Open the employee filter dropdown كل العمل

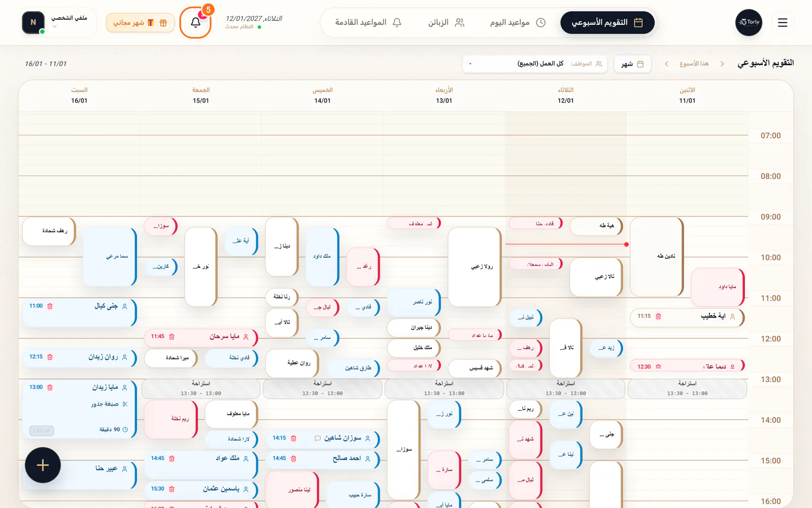535,63
